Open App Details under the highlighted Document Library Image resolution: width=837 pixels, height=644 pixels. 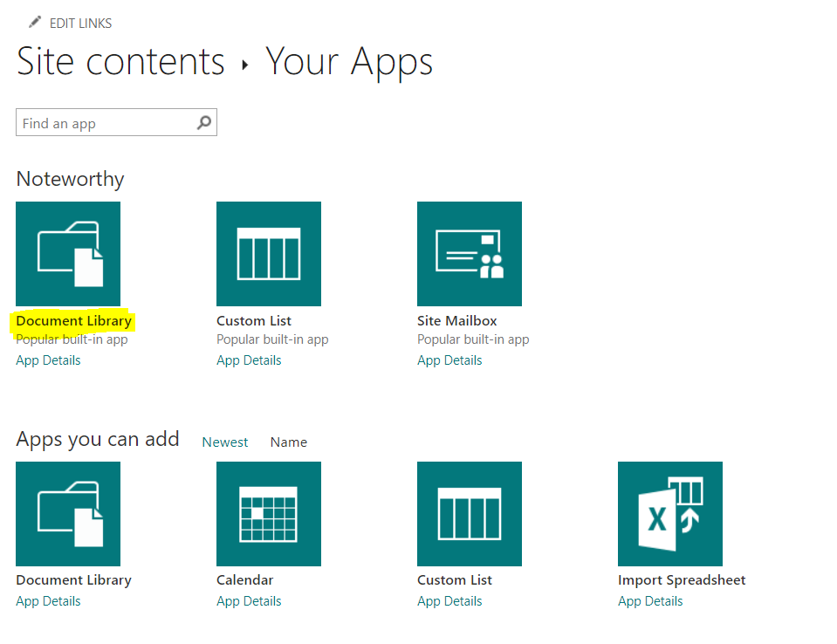(x=48, y=360)
